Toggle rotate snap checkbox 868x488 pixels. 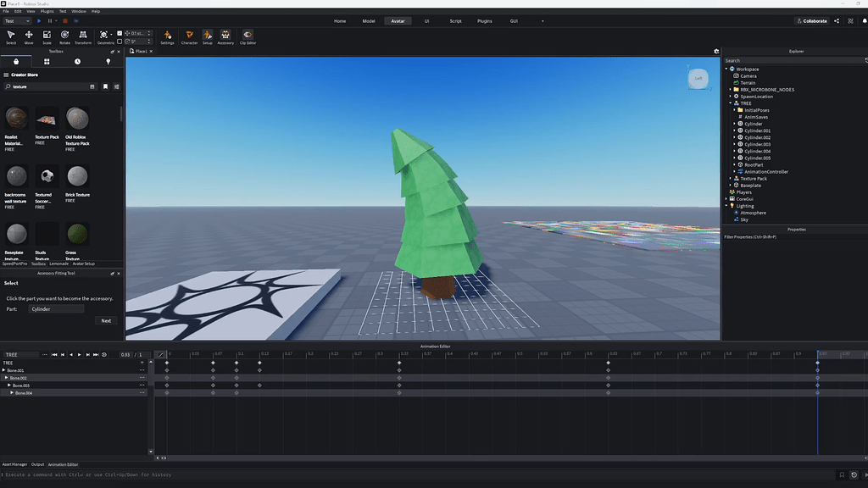click(x=120, y=41)
